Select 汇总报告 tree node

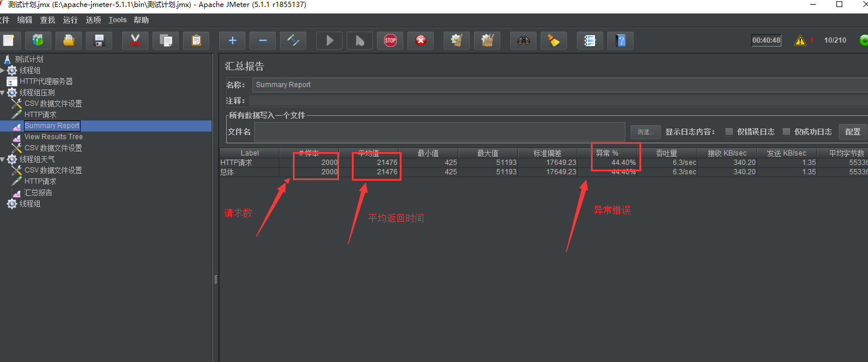point(38,192)
